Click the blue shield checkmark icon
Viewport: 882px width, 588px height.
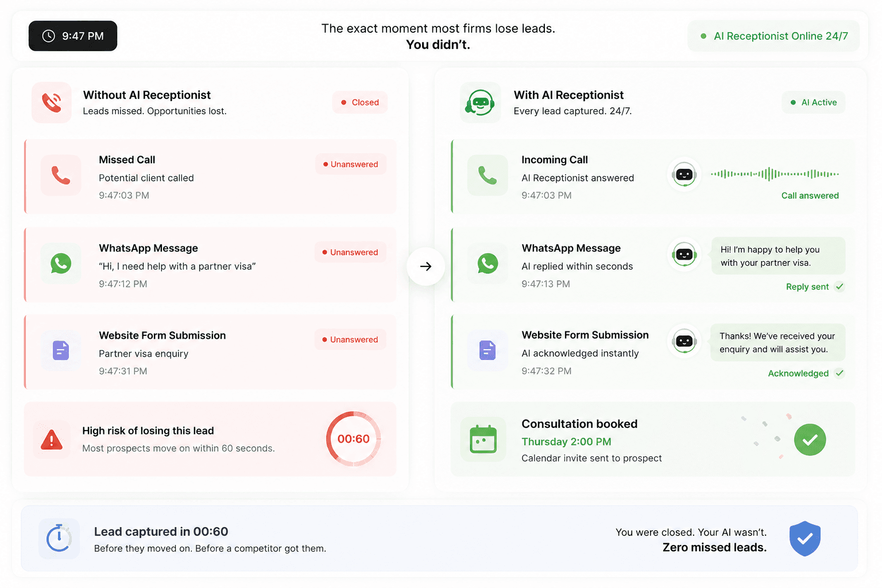[x=804, y=539]
